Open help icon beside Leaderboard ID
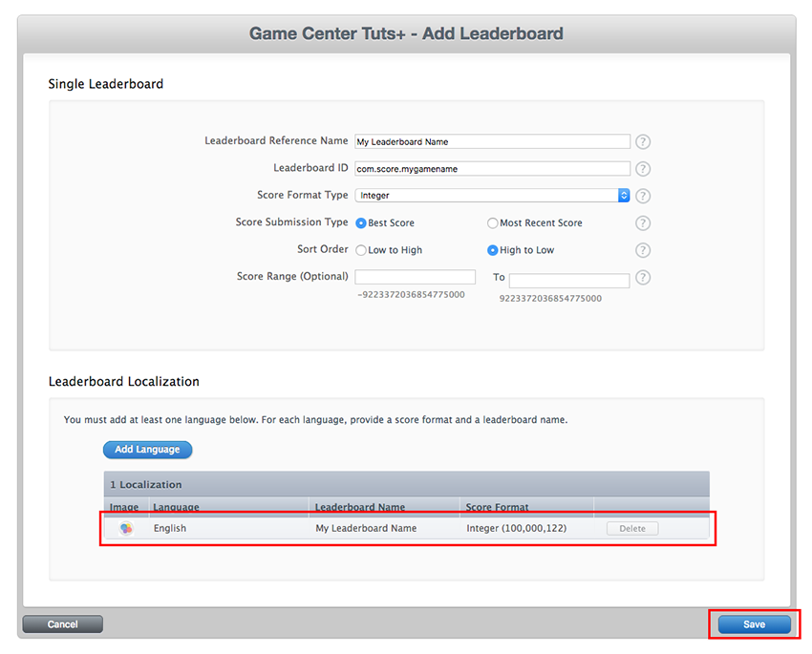This screenshot has width=812, height=654. coord(643,169)
